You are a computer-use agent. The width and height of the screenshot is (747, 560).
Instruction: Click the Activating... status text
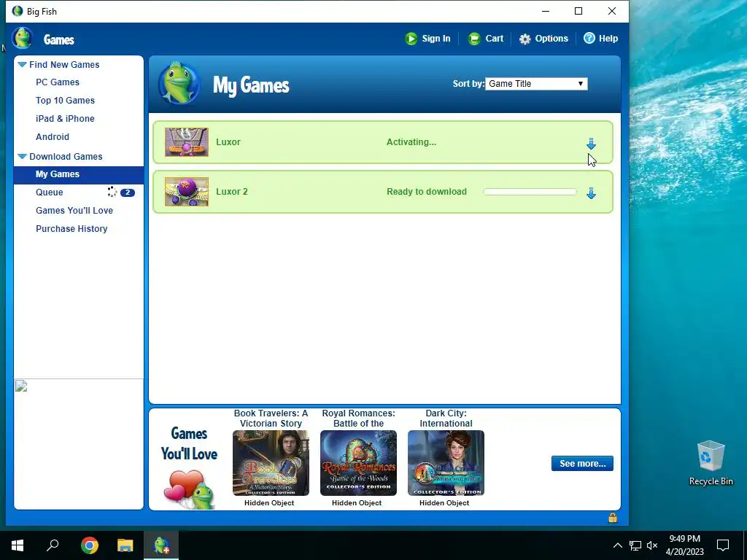point(411,142)
